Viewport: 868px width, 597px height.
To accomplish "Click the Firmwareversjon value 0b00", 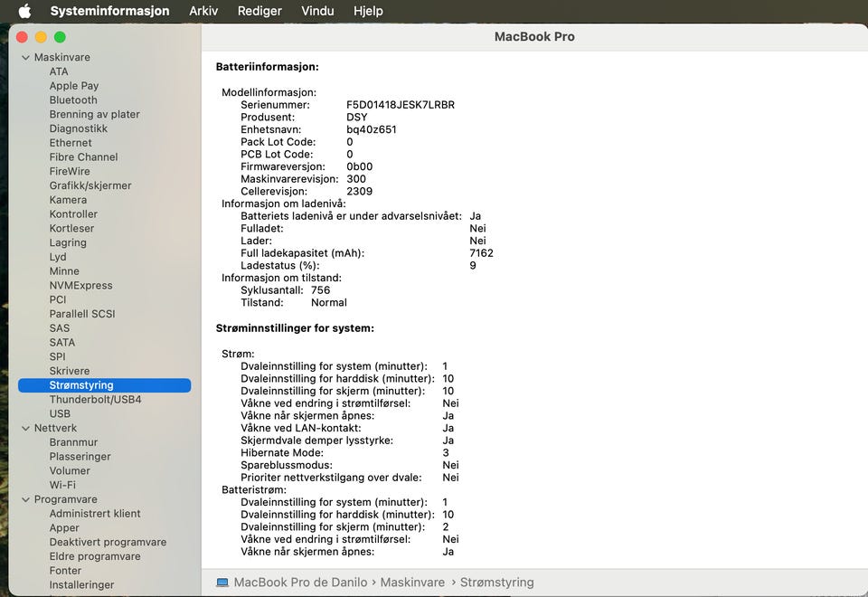I will (359, 166).
